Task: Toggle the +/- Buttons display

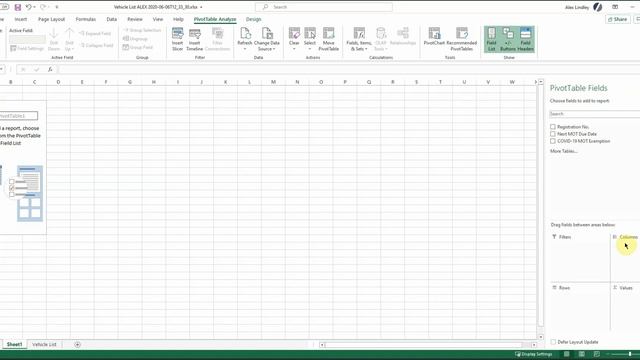Action: pos(508,39)
